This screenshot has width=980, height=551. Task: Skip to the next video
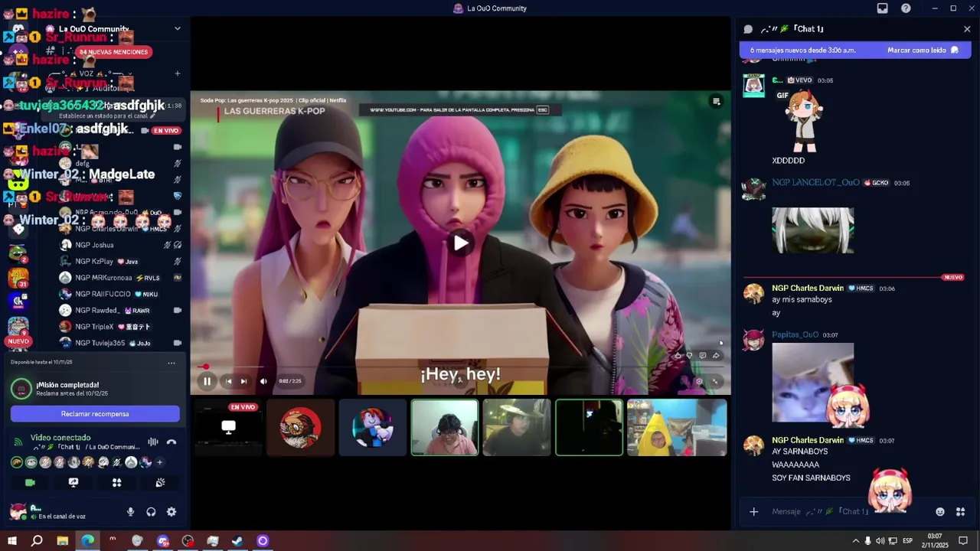(x=243, y=381)
